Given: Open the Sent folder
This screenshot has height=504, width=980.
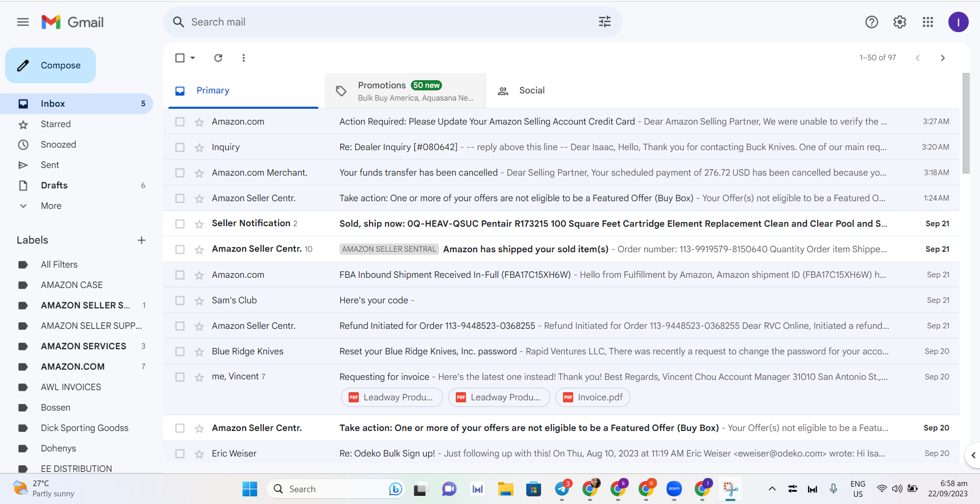Looking at the screenshot, I should coord(77,165).
